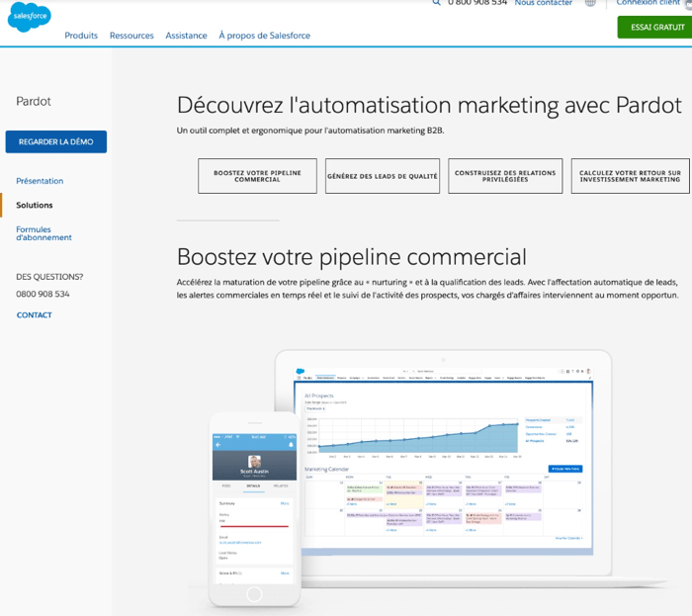This screenshot has width=692, height=616.
Task: Click the Connexion client link
Action: coord(648,3)
